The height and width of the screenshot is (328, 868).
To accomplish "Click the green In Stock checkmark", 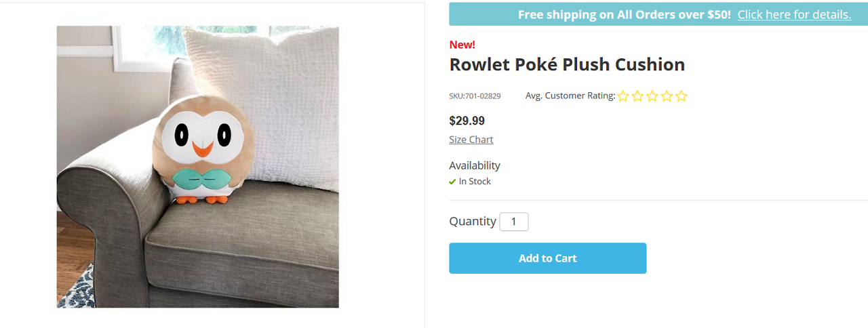I will click(x=452, y=182).
